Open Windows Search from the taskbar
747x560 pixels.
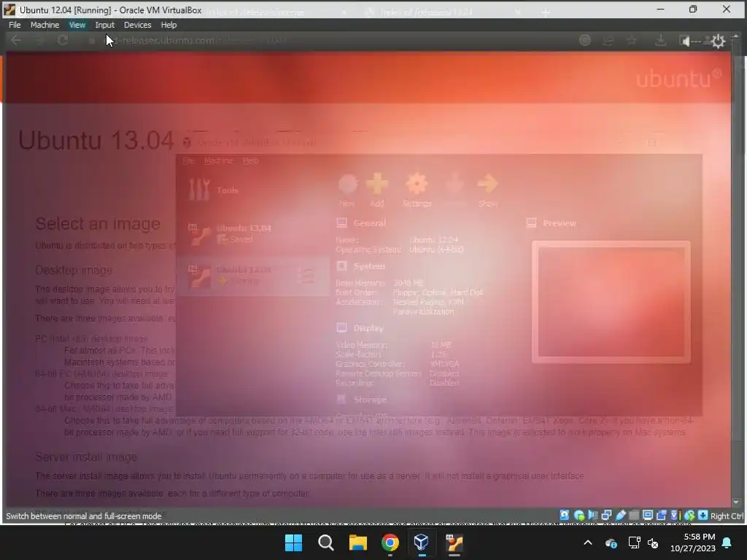(x=326, y=542)
